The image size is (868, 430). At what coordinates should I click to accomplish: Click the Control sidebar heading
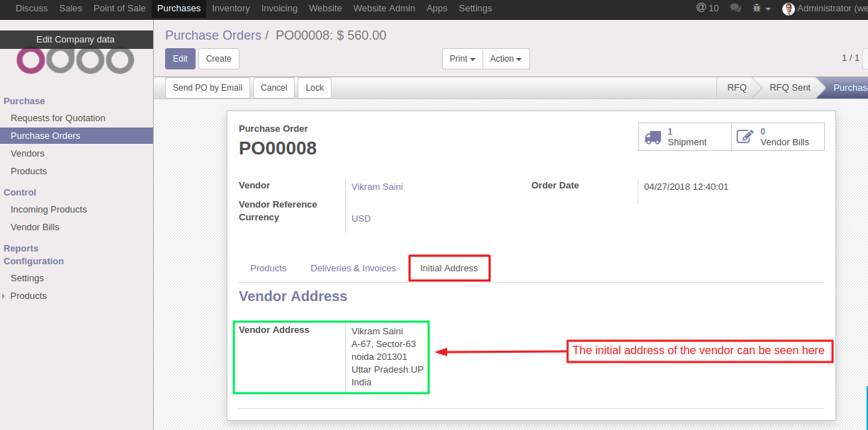point(20,193)
